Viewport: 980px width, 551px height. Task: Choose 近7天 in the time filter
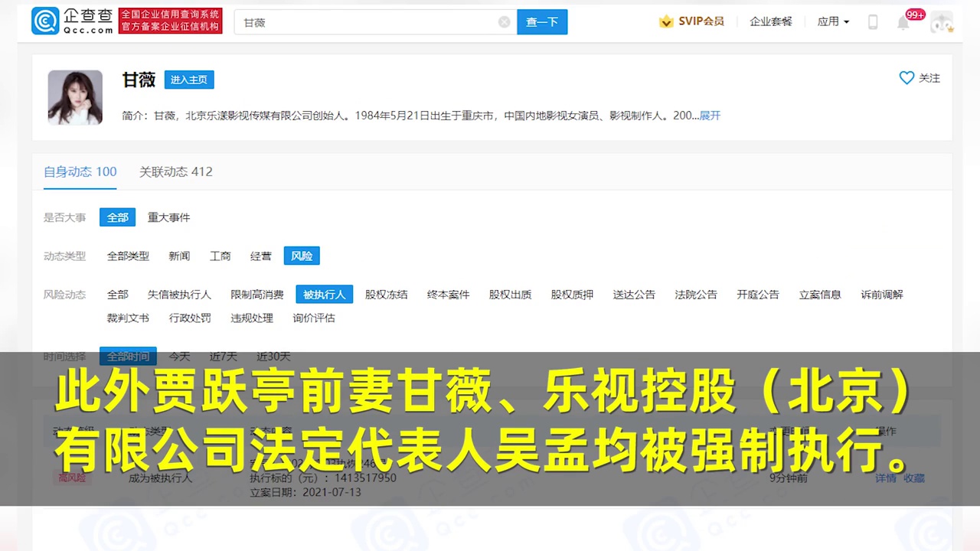[x=224, y=356]
